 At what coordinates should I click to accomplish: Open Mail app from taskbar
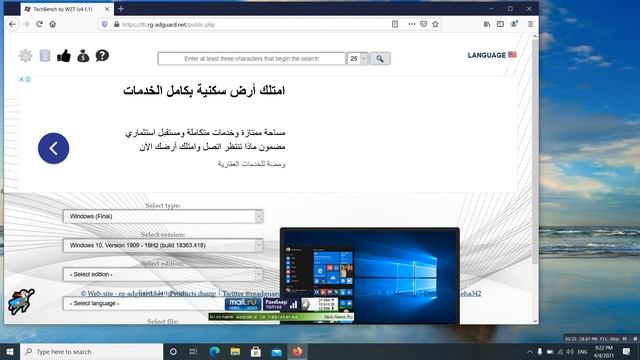[277, 351]
